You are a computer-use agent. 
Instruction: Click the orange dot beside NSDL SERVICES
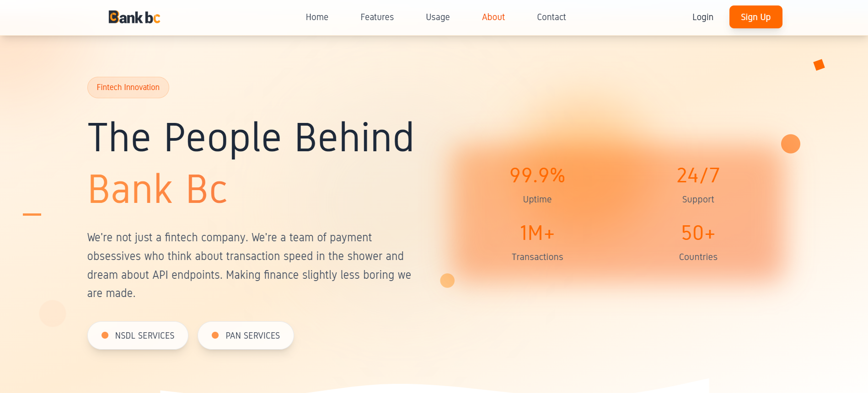[105, 335]
